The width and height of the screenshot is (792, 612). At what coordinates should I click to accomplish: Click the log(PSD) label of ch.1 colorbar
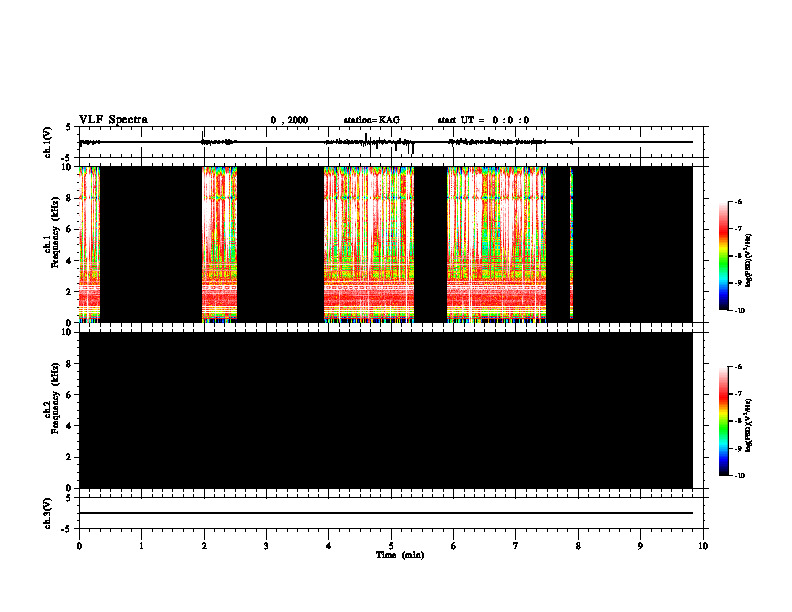(x=749, y=261)
